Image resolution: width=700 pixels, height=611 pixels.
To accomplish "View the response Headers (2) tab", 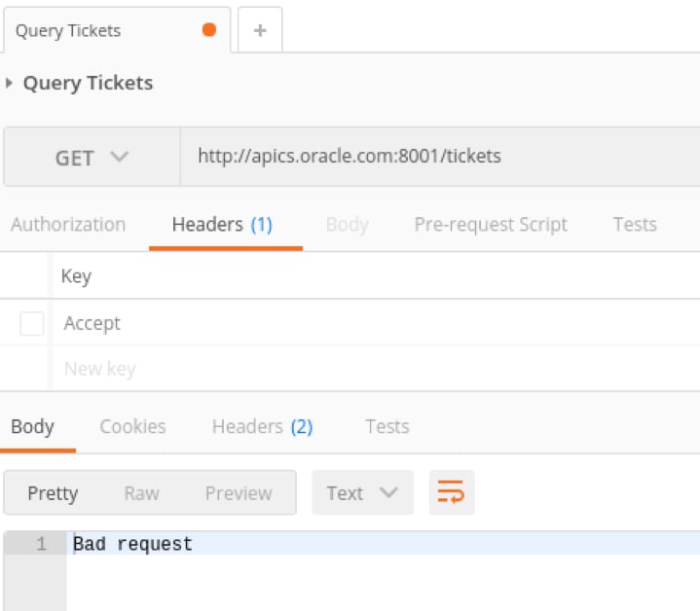I will point(262,426).
